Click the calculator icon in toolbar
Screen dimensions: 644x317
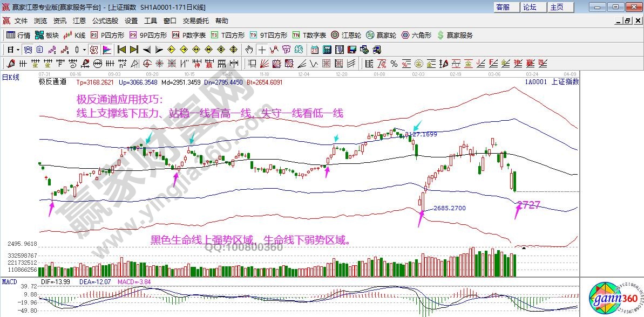[x=327, y=50]
